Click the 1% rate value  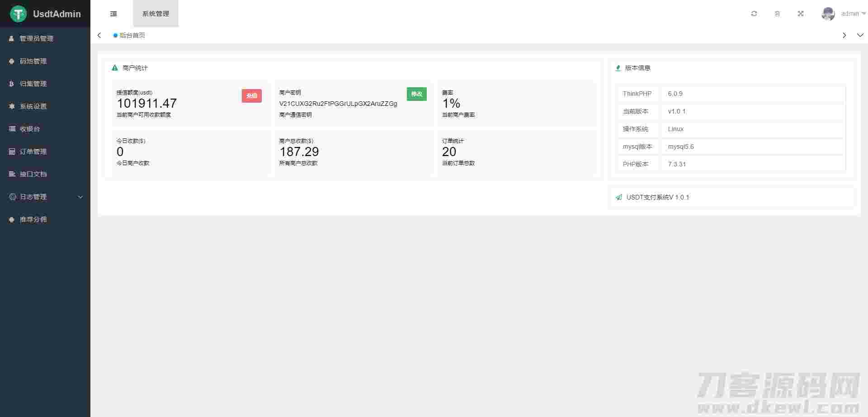point(451,104)
